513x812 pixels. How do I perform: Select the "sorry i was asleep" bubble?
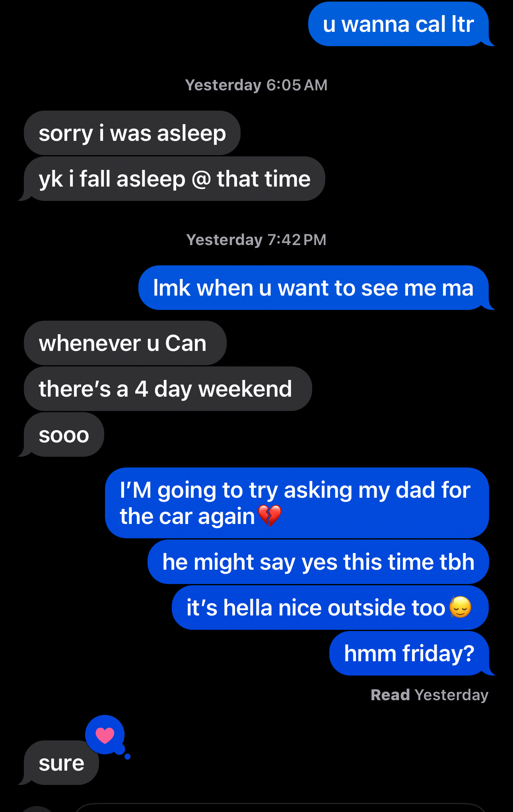click(x=132, y=133)
